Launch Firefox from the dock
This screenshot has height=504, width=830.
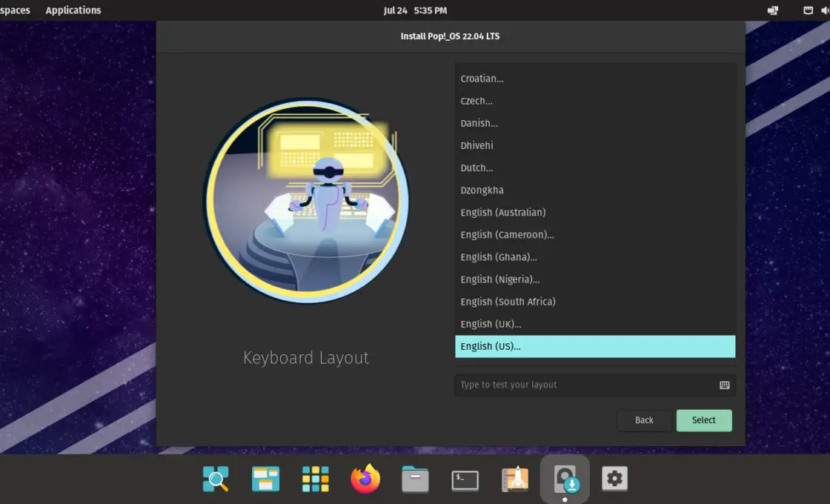[365, 479]
